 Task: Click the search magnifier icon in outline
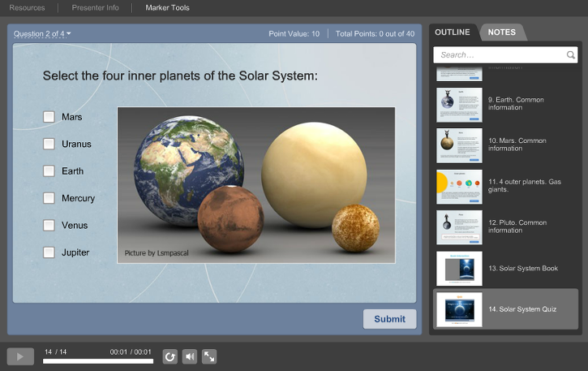(x=570, y=55)
